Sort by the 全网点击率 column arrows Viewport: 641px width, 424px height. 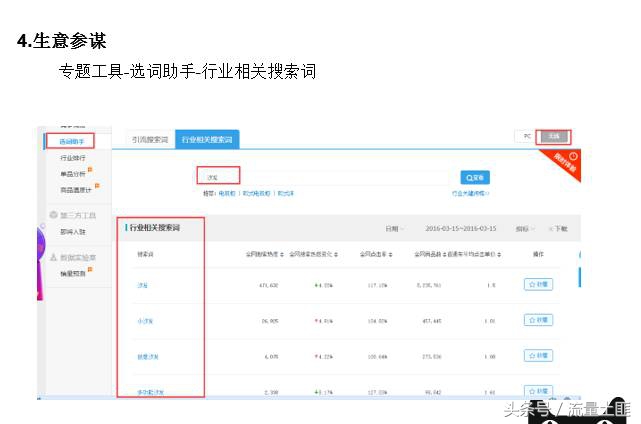pos(390,254)
